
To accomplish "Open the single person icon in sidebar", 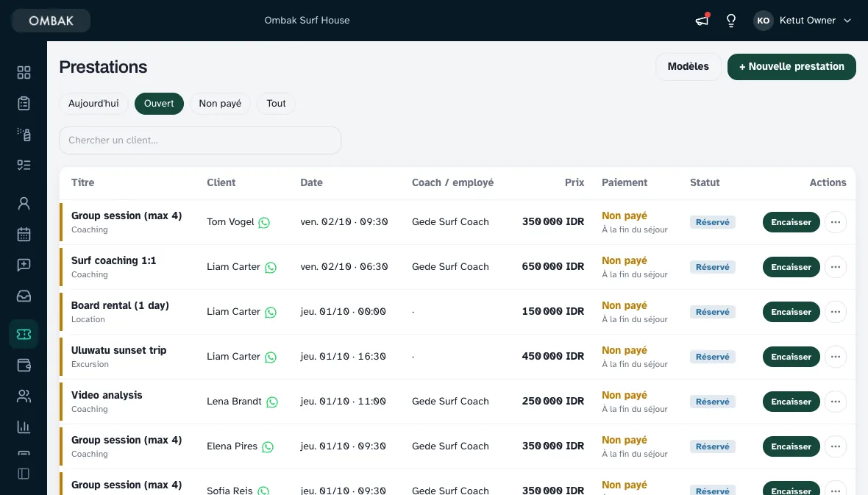I will click(x=24, y=203).
